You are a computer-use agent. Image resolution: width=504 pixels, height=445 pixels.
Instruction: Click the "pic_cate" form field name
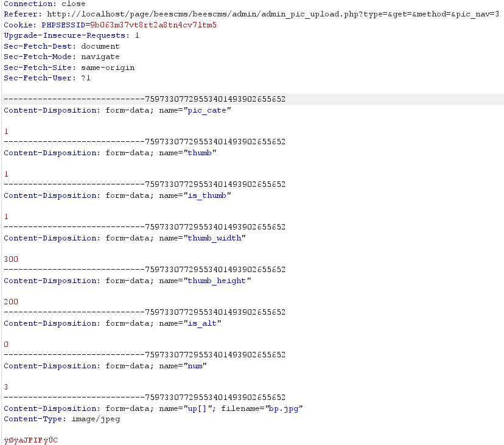coord(208,110)
